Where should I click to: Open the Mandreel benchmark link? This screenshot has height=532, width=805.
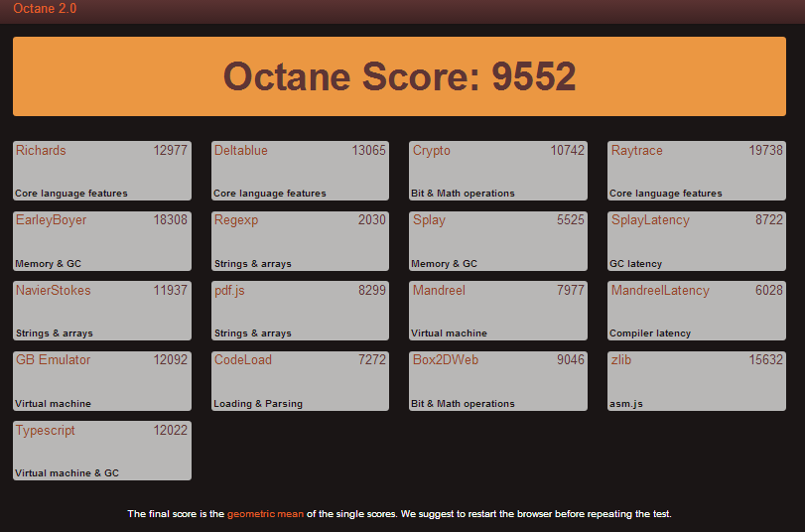[439, 290]
